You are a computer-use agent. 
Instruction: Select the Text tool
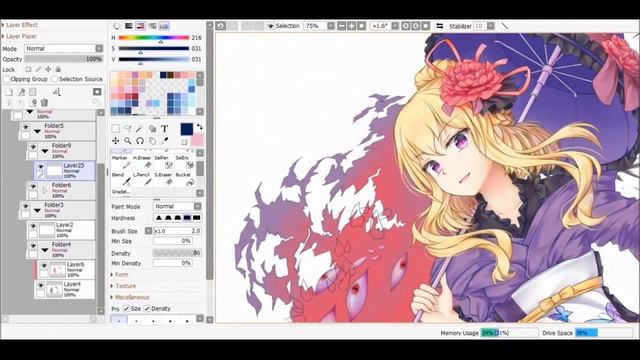164,129
